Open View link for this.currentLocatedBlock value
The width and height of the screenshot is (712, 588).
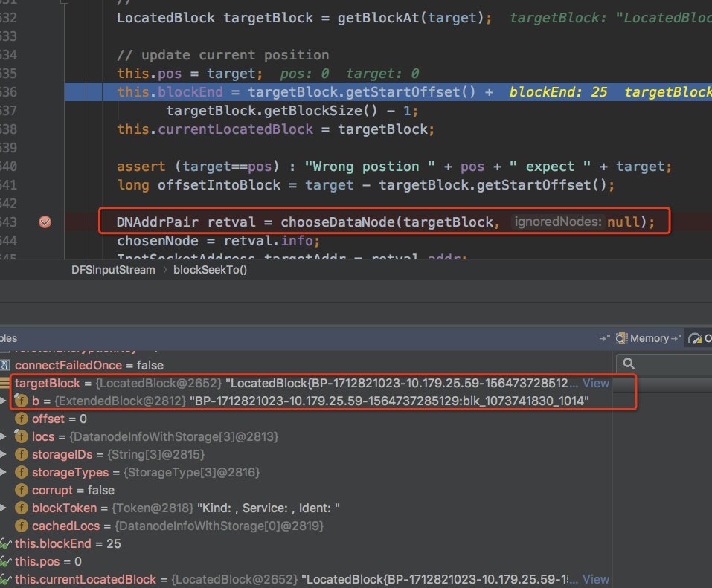(596, 579)
